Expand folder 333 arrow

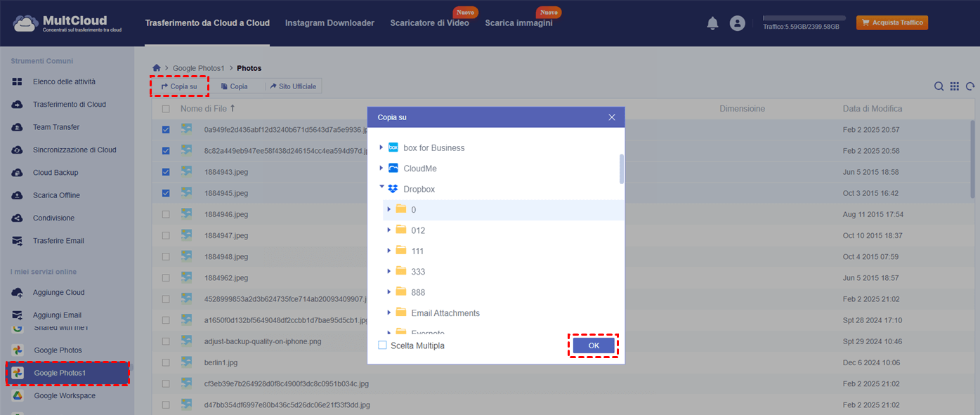click(389, 271)
